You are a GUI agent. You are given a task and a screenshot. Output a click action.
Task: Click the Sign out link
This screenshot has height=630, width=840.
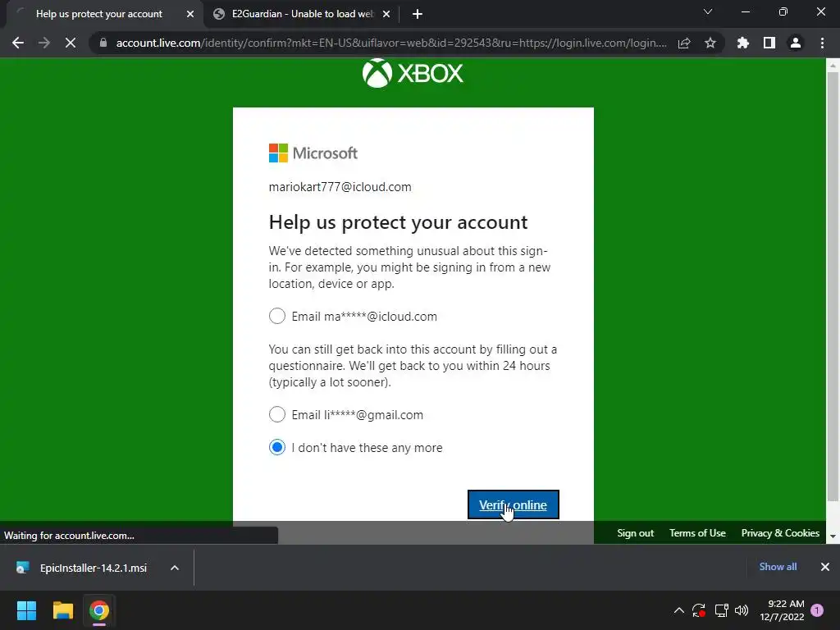(x=636, y=533)
